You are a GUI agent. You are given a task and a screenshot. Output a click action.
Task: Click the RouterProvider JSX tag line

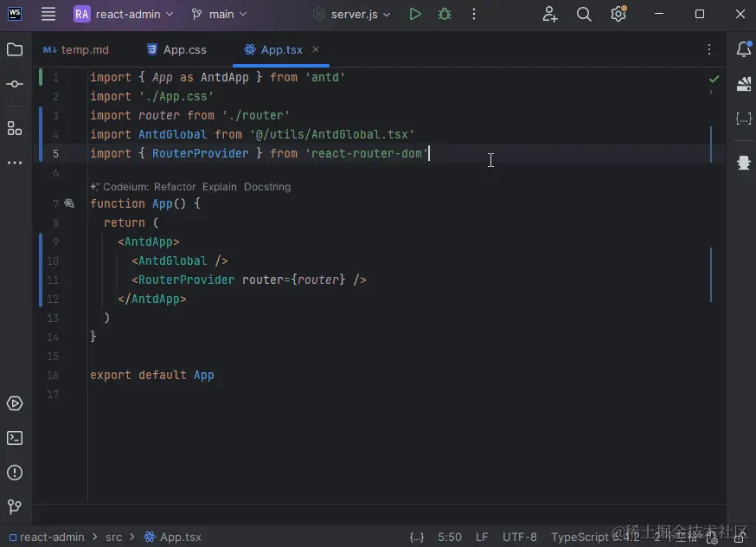point(249,280)
